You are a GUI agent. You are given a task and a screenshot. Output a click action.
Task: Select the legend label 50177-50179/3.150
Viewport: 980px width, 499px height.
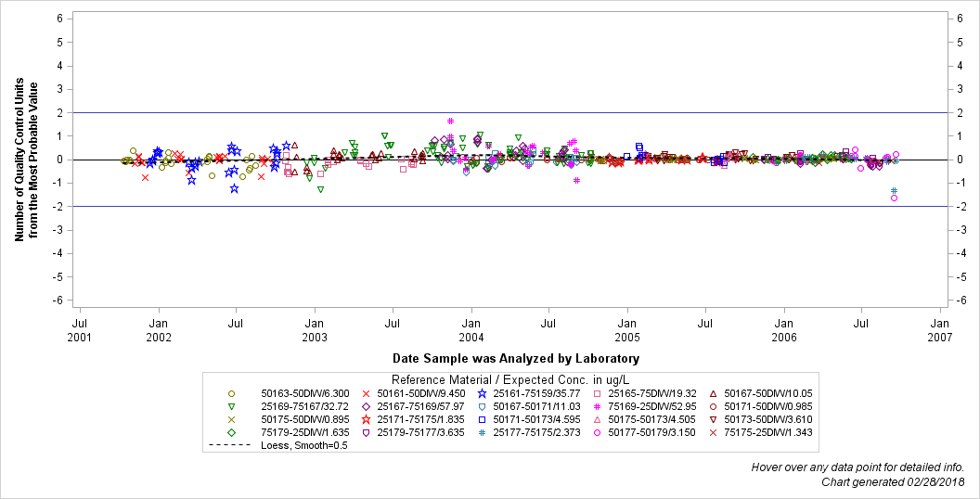[651, 432]
